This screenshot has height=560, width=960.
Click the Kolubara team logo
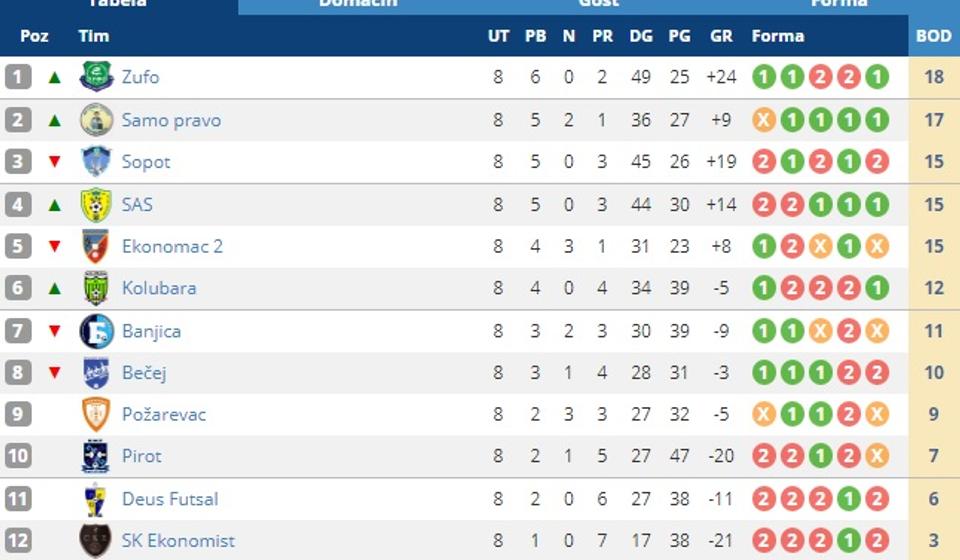pos(96,288)
